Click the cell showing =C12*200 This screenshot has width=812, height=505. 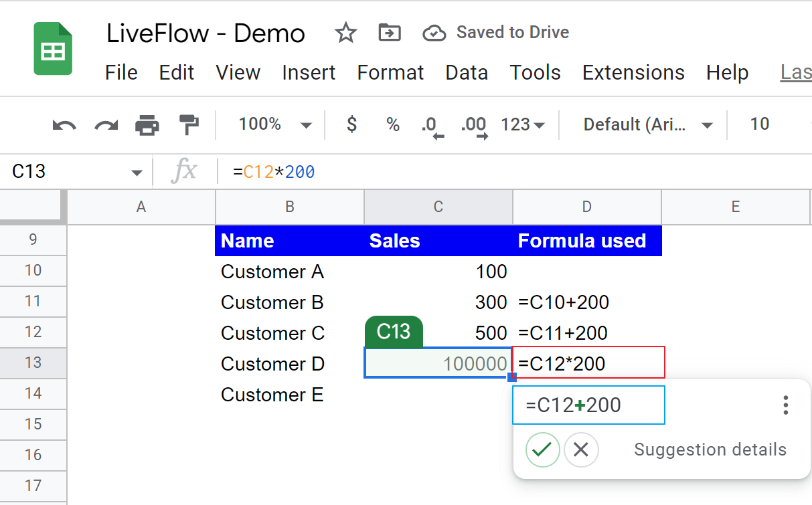click(588, 363)
